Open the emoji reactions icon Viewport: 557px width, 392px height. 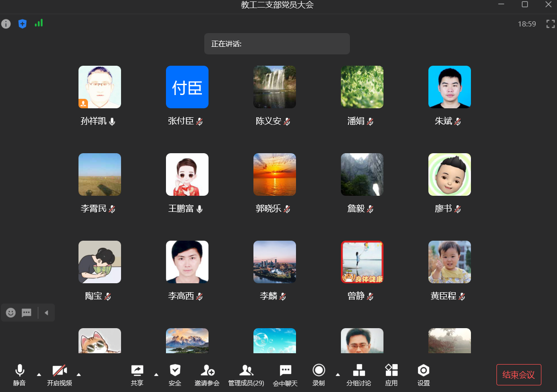11,313
